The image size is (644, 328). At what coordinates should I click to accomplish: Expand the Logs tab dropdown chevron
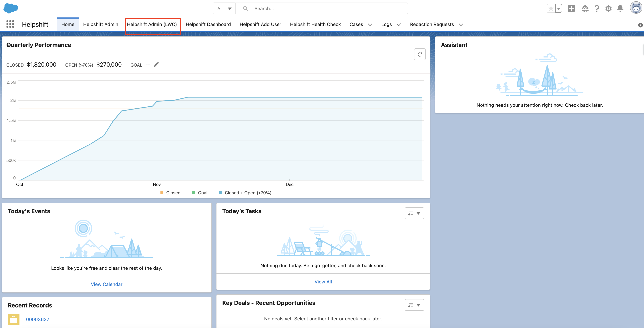pos(399,25)
